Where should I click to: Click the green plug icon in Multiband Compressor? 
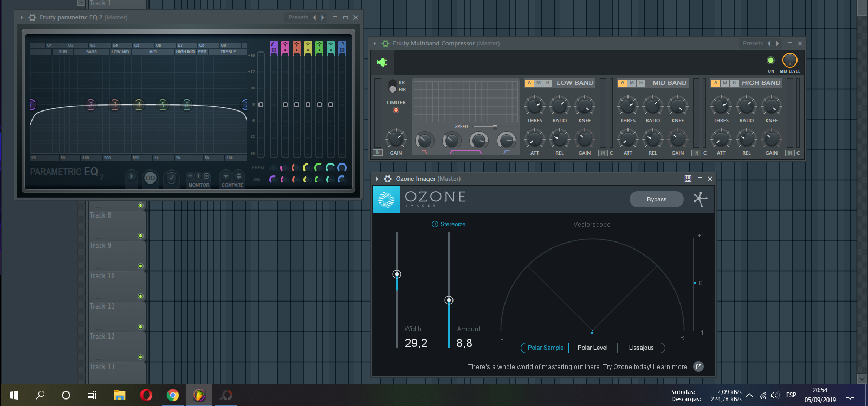click(x=383, y=62)
